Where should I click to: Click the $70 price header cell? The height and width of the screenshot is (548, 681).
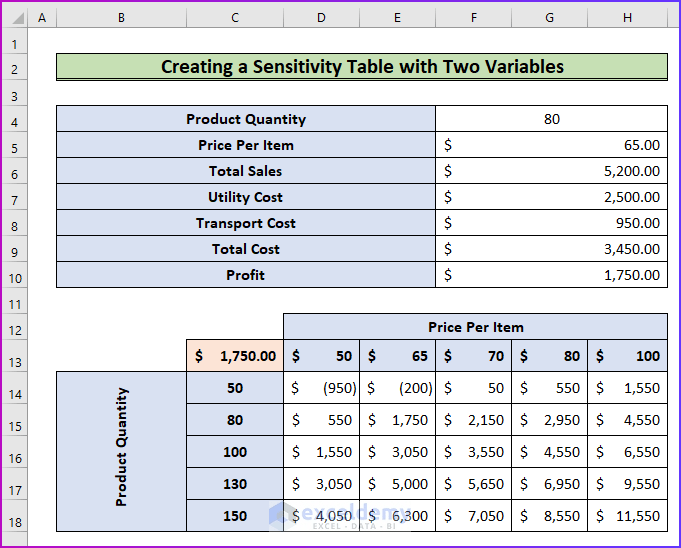tap(473, 356)
